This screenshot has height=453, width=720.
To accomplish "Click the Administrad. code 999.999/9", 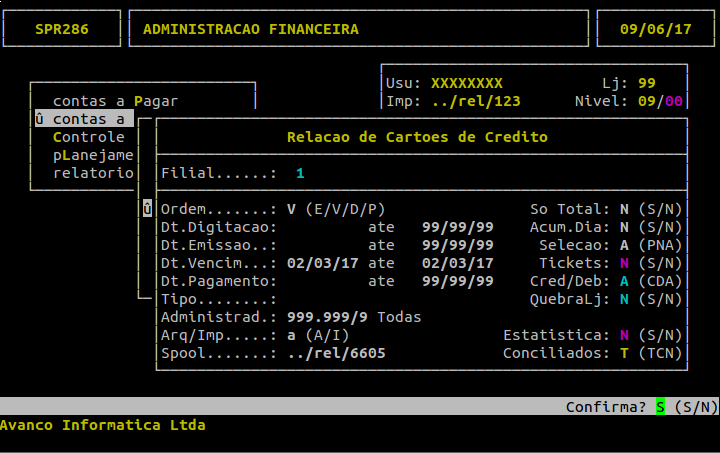I will click(326, 317).
